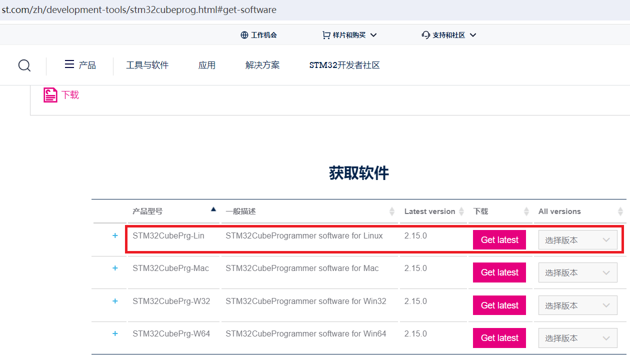Sort the 一般描述 column

pos(392,211)
